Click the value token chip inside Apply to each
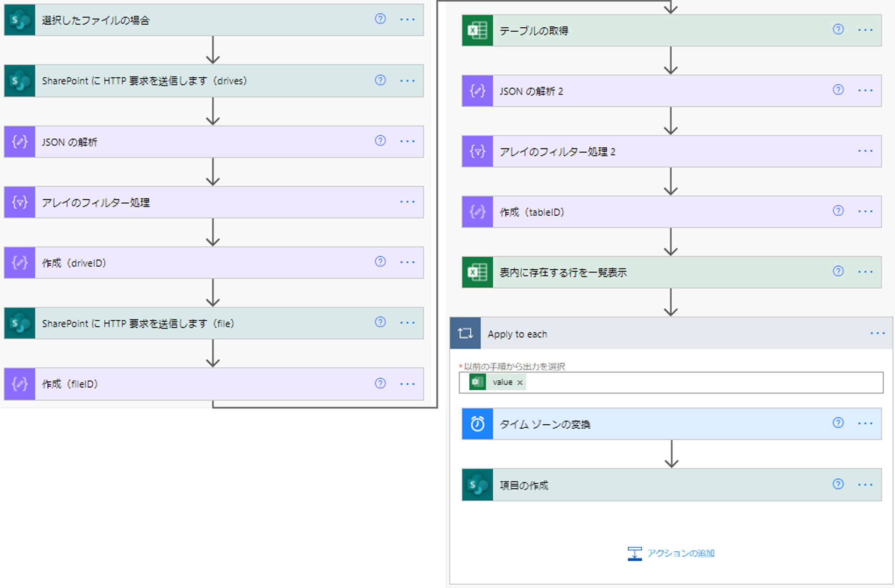This screenshot has width=895, height=588. pyautogui.click(x=503, y=382)
